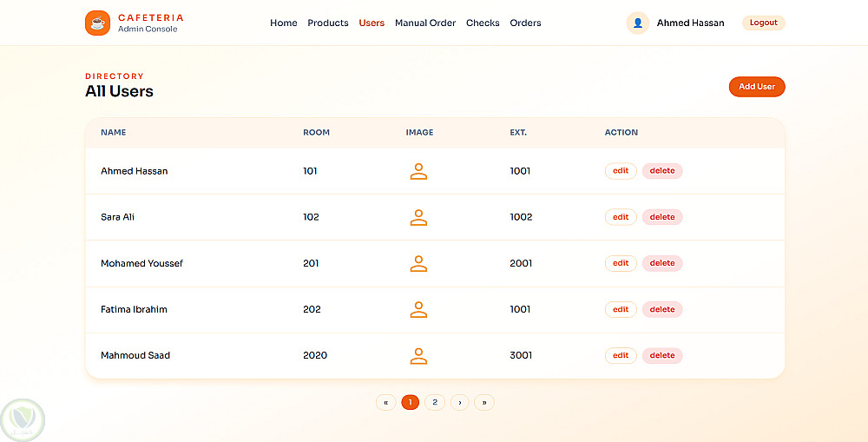Go to pagination page 2
Screen dimensions: 868x442
pyautogui.click(x=435, y=402)
